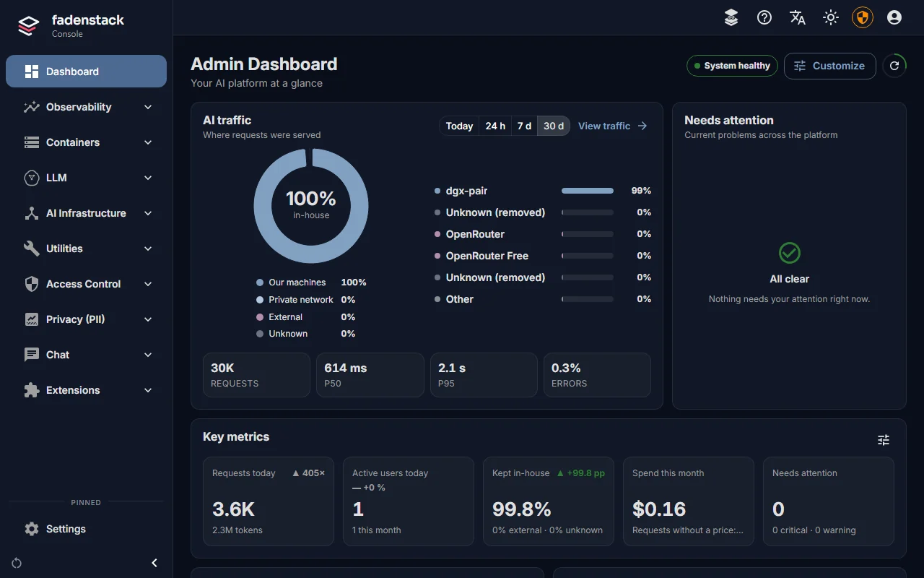924x578 pixels.
Task: Open the Active users today metric card
Action: coord(409,501)
